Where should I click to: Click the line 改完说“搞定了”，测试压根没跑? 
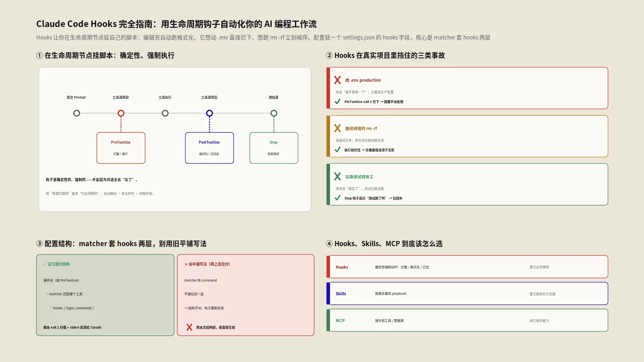click(360, 189)
